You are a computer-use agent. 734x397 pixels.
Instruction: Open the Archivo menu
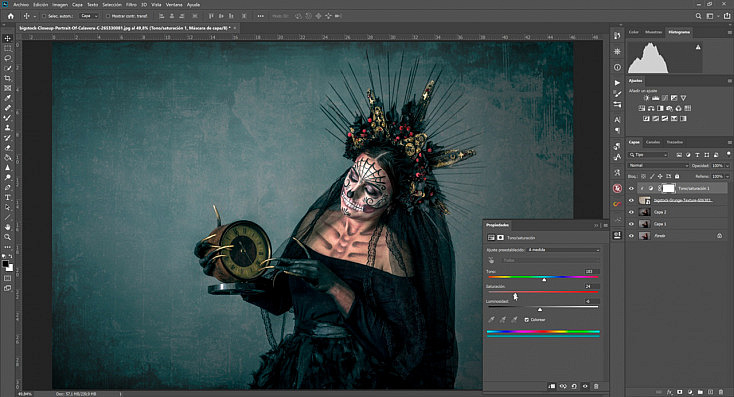(x=21, y=5)
